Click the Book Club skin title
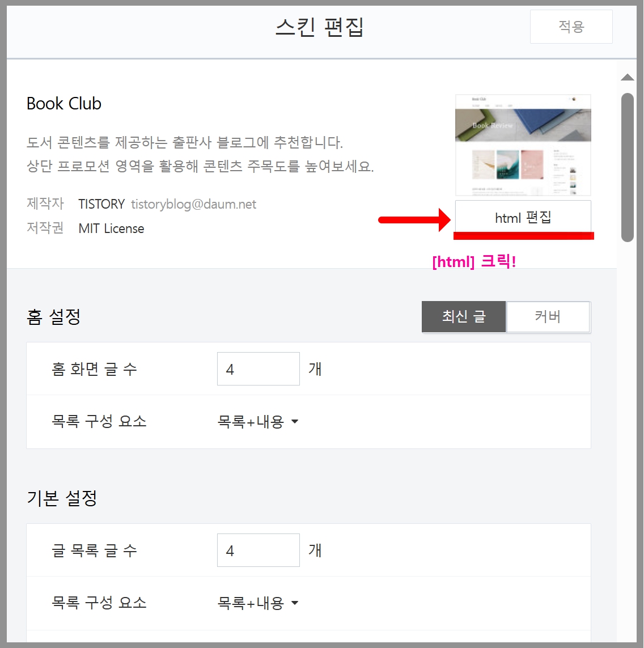Viewport: 644px width, 648px height. pos(64,103)
